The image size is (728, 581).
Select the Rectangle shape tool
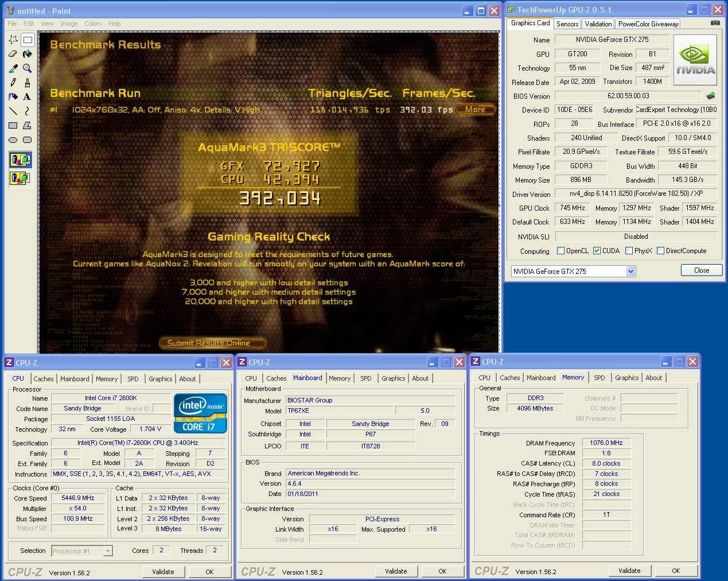pyautogui.click(x=13, y=125)
